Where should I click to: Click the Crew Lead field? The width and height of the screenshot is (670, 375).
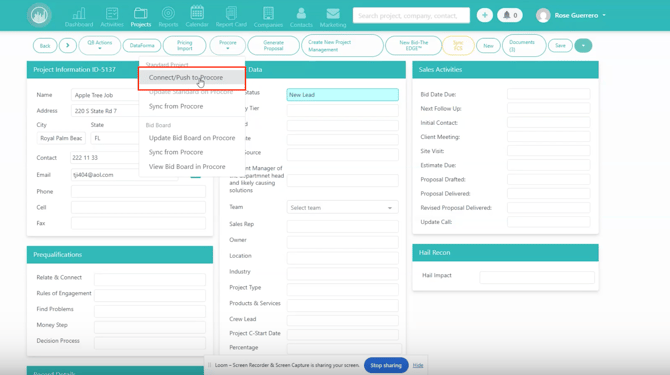[343, 321]
